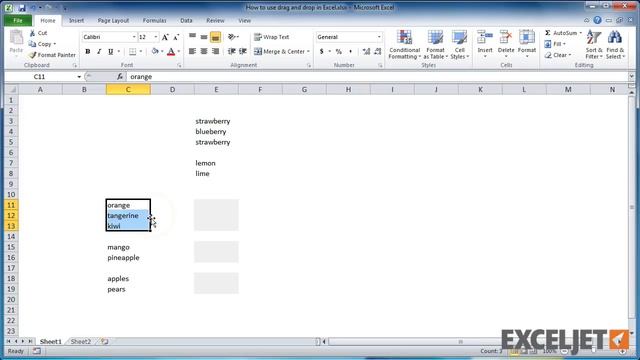
Task: Switch to the Insert tab
Action: [x=76, y=20]
